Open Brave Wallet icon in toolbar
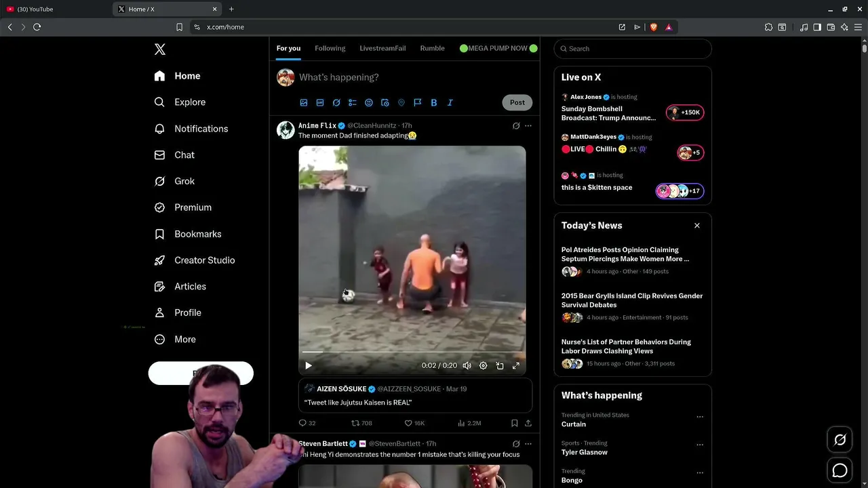Screen dimensions: 868x488 coord(831,27)
